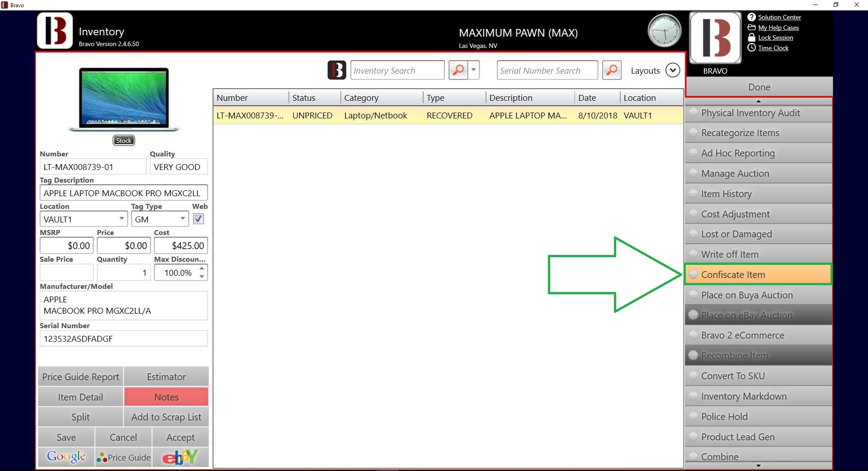Click in the Inventory Search field
This screenshot has height=471, width=868.
point(397,70)
